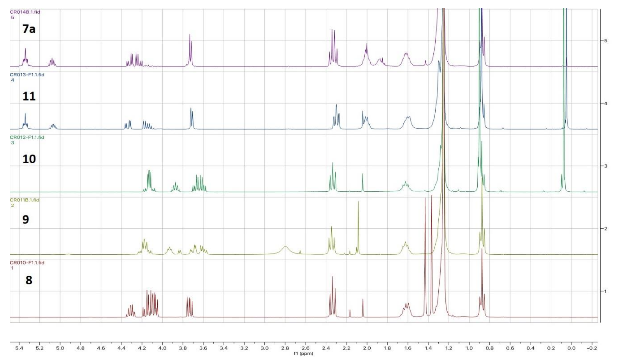Screen dimensions: 617x364
Task: Click the compound label 11
Action: 29,96
